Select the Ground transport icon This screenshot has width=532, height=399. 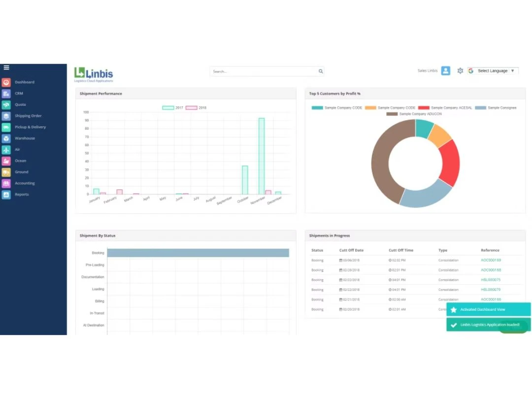(x=7, y=172)
